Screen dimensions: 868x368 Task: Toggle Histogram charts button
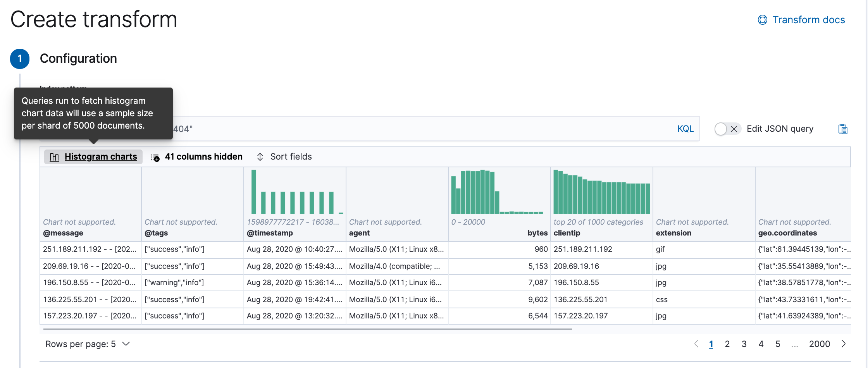pyautogui.click(x=100, y=157)
